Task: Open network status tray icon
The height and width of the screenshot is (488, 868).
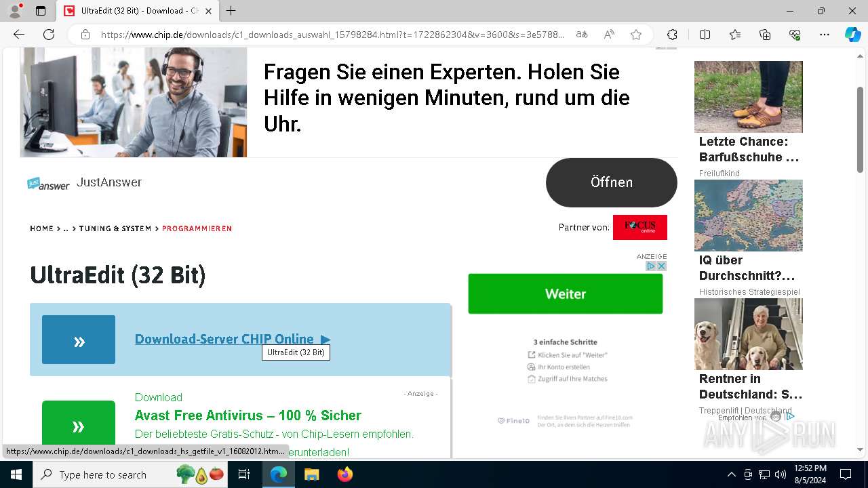Action: point(764,474)
